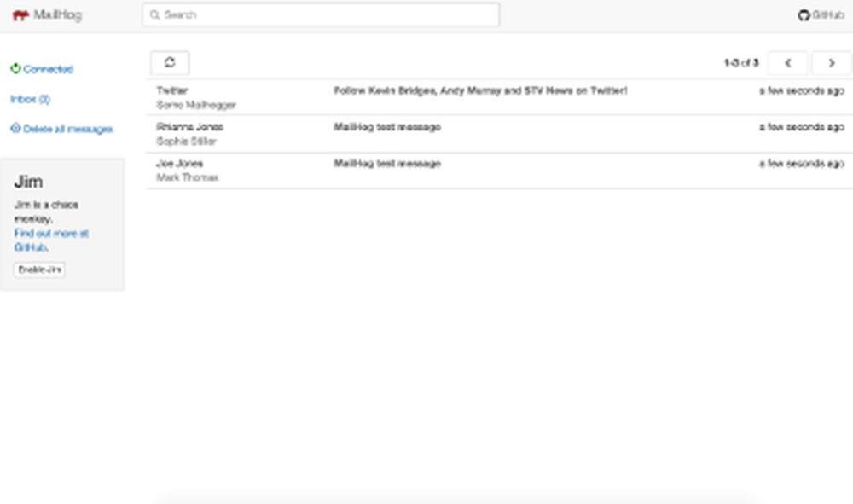Screen dimensions: 853x504
Task: Click the Jim panel heading
Action: coord(28,182)
